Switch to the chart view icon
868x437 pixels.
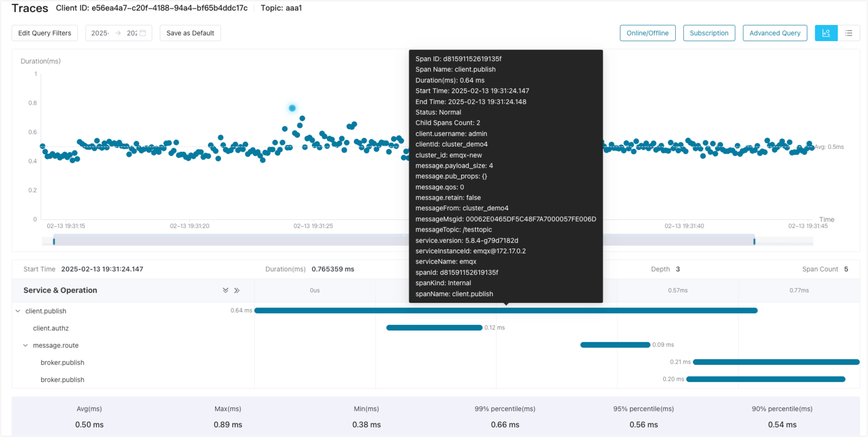tap(826, 33)
